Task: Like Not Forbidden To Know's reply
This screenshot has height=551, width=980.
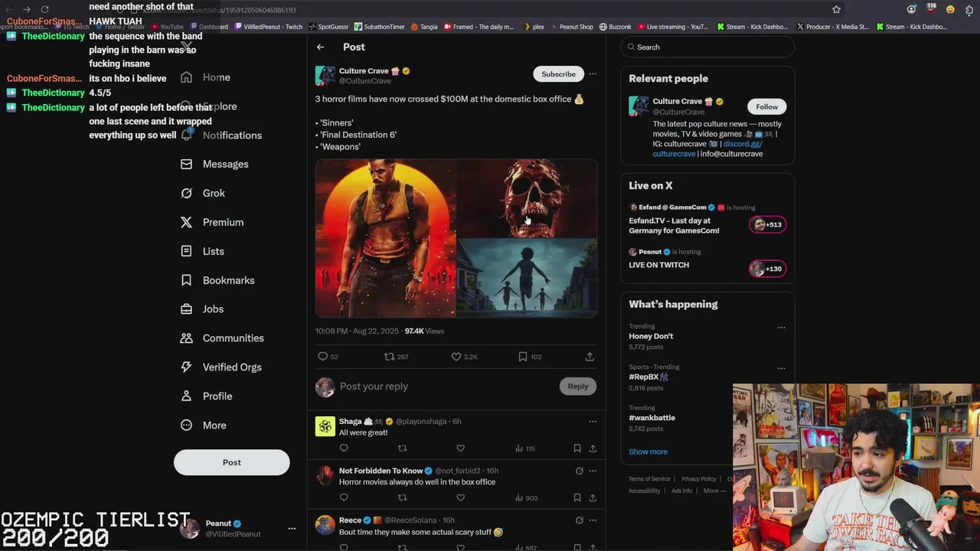Action: (x=460, y=498)
